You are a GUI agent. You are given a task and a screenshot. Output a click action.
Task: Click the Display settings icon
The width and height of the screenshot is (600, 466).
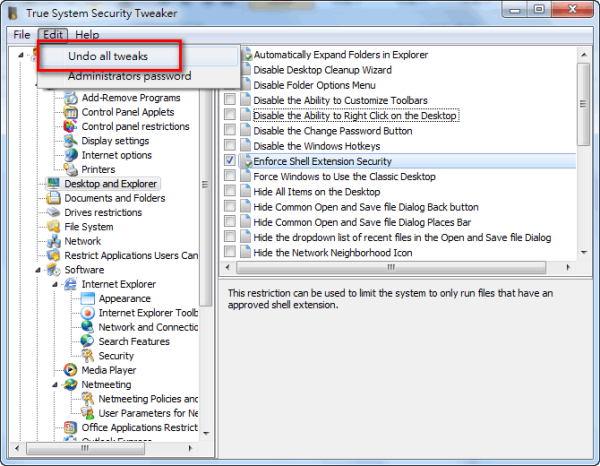pyautogui.click(x=70, y=141)
